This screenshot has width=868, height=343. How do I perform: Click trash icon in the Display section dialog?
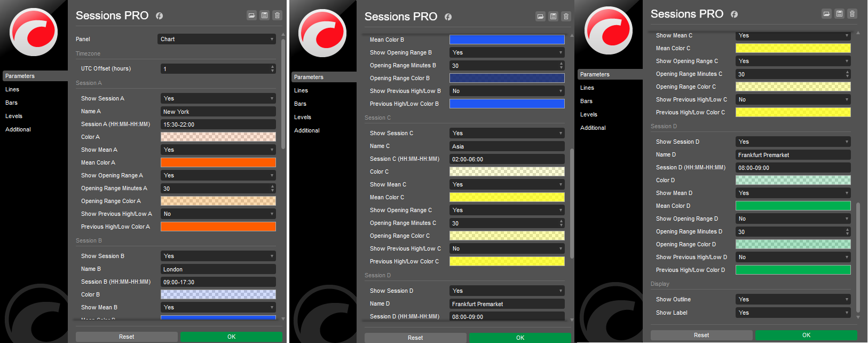point(852,14)
